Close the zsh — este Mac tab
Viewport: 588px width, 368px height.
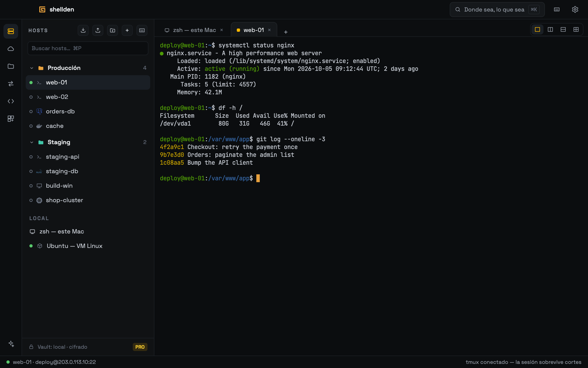pos(222,30)
